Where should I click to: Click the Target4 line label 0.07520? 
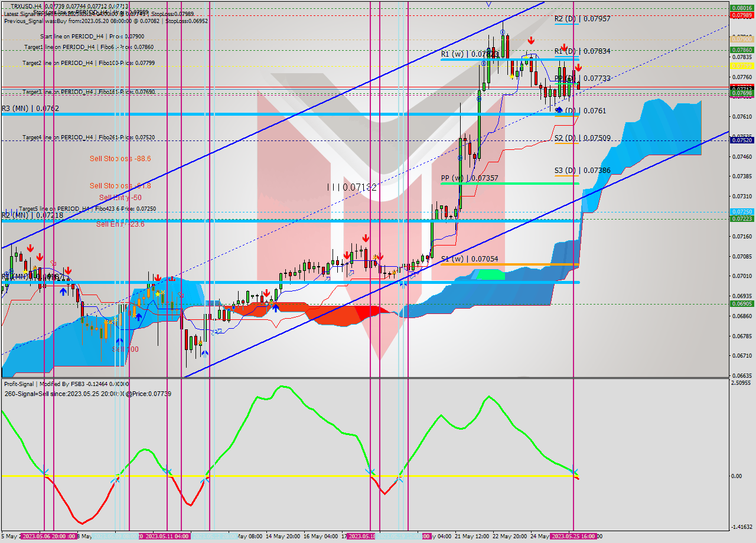tap(89, 138)
